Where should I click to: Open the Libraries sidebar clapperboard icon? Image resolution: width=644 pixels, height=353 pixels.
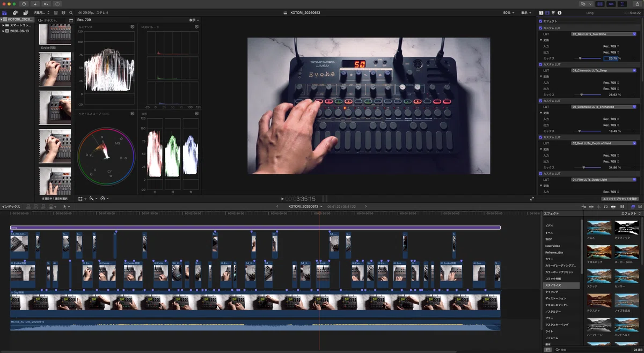(x=5, y=12)
